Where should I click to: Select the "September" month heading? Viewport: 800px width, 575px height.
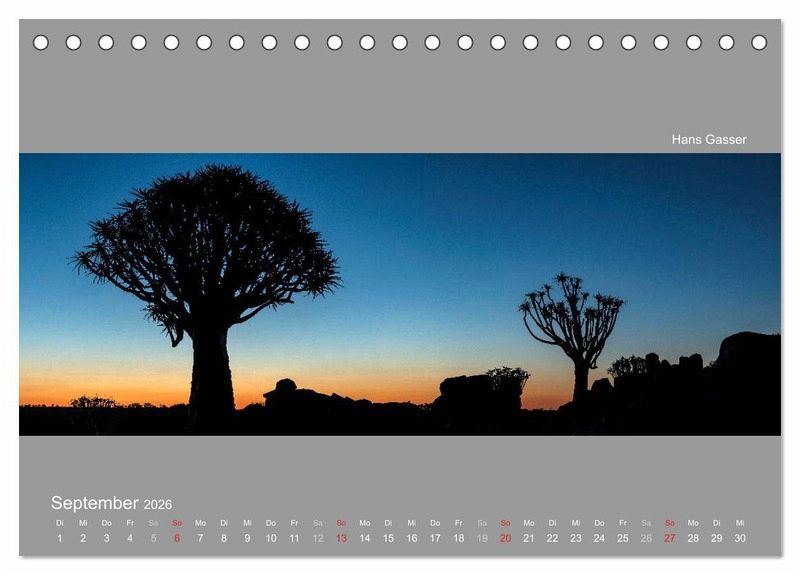pyautogui.click(x=95, y=503)
